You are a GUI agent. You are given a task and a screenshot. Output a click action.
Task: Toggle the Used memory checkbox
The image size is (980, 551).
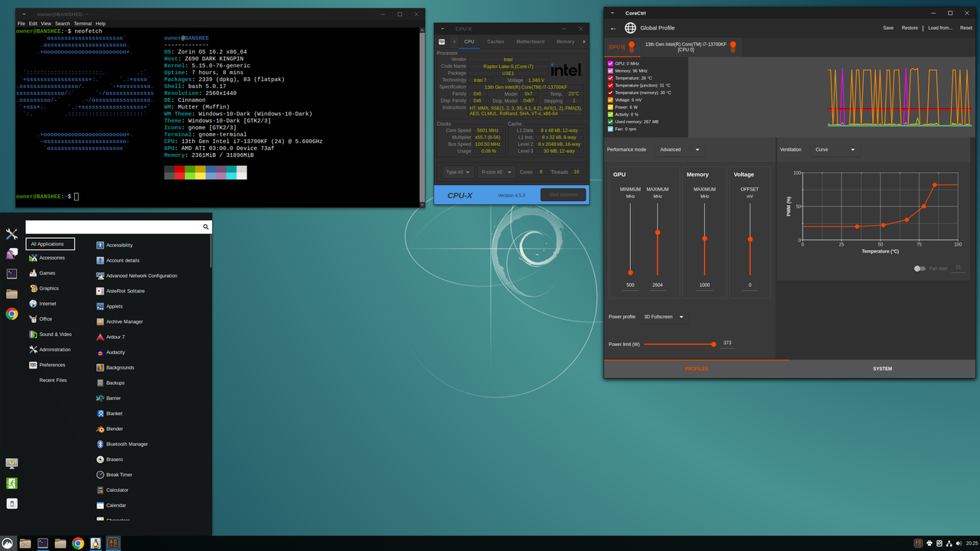[610, 122]
